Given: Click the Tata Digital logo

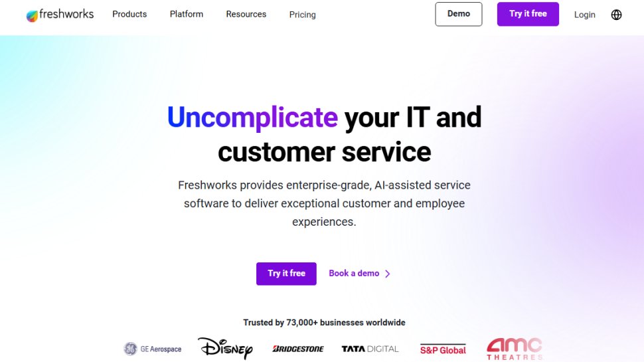Looking at the screenshot, I should pyautogui.click(x=370, y=349).
